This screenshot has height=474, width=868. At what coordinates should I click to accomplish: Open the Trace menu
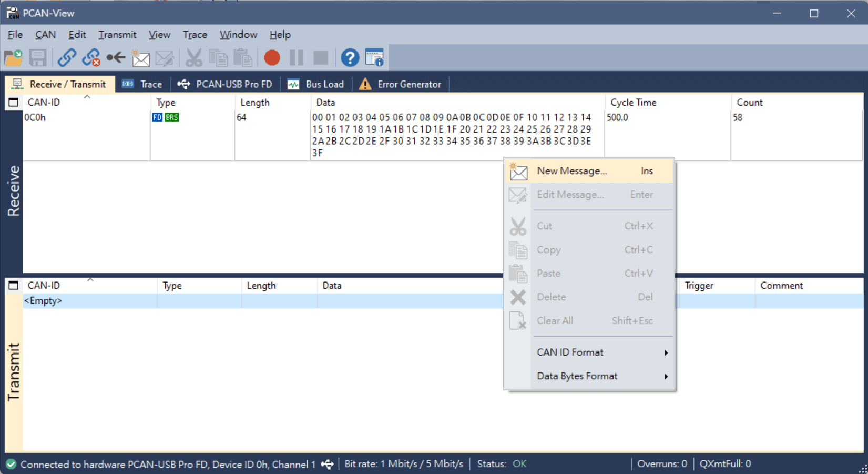[x=195, y=35]
